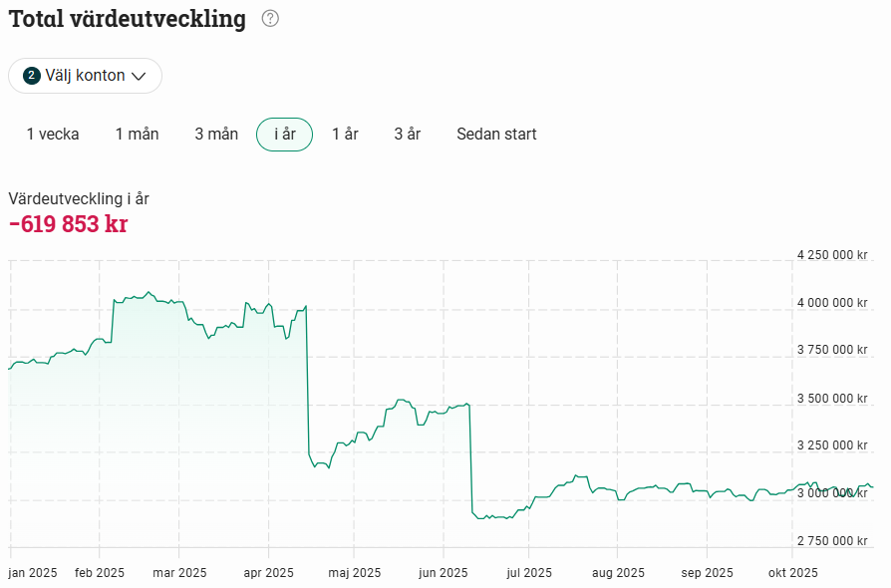Select the 1 mån period
Viewport: 891px width, 588px height.
pos(137,135)
